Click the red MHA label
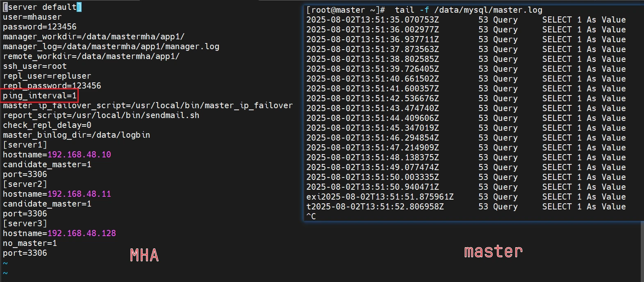Screen dimensions: 644x282 pyautogui.click(x=144, y=255)
